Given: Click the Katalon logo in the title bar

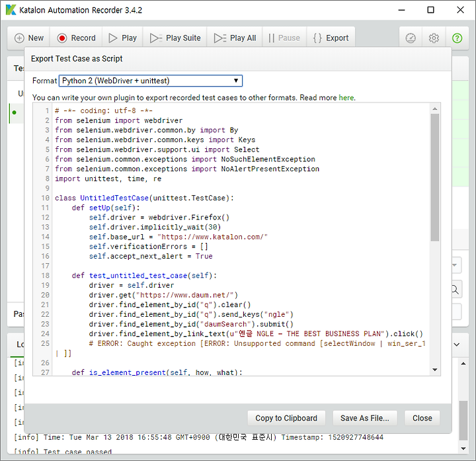Looking at the screenshot, I should 11,10.
